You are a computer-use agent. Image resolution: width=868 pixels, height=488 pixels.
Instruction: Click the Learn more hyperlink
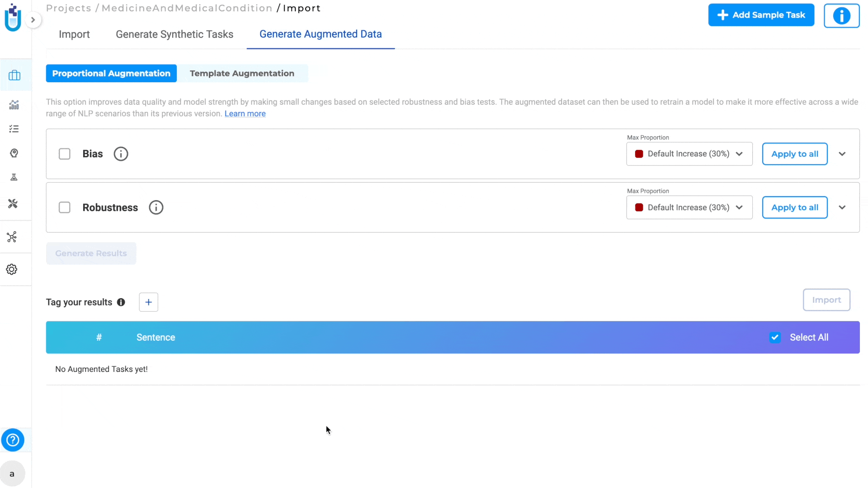click(x=245, y=114)
